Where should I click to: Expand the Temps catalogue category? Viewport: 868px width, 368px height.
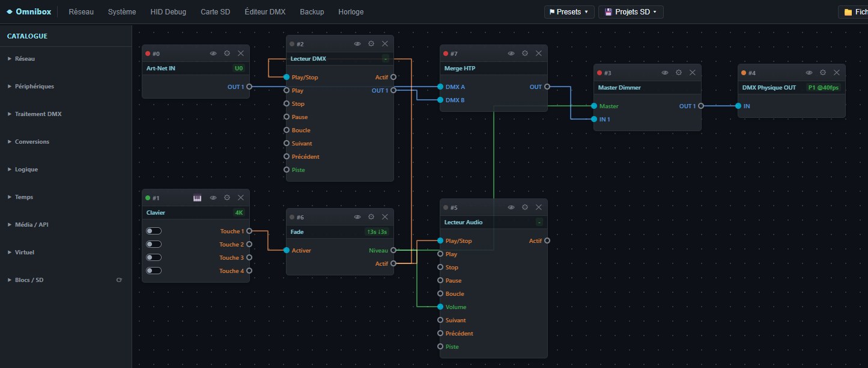[x=65, y=197]
